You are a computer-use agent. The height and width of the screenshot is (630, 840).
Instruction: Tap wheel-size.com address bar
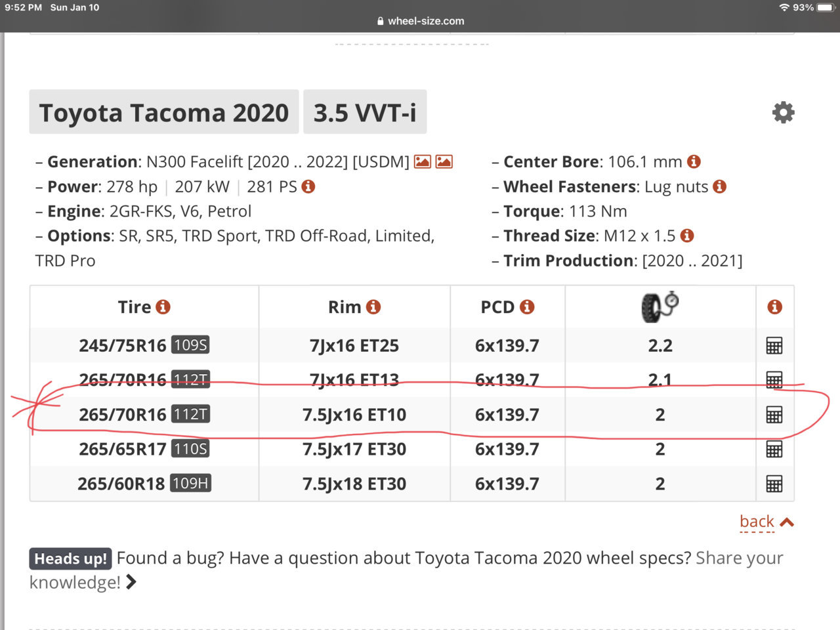click(421, 21)
